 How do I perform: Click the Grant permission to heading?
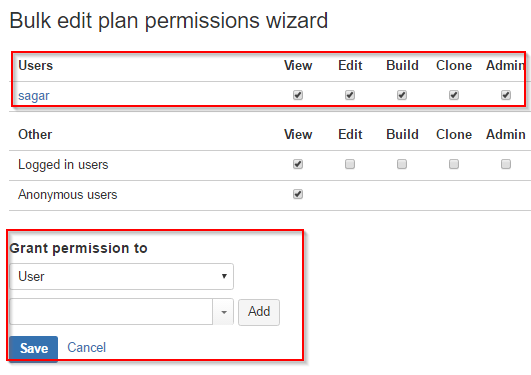coord(79,248)
